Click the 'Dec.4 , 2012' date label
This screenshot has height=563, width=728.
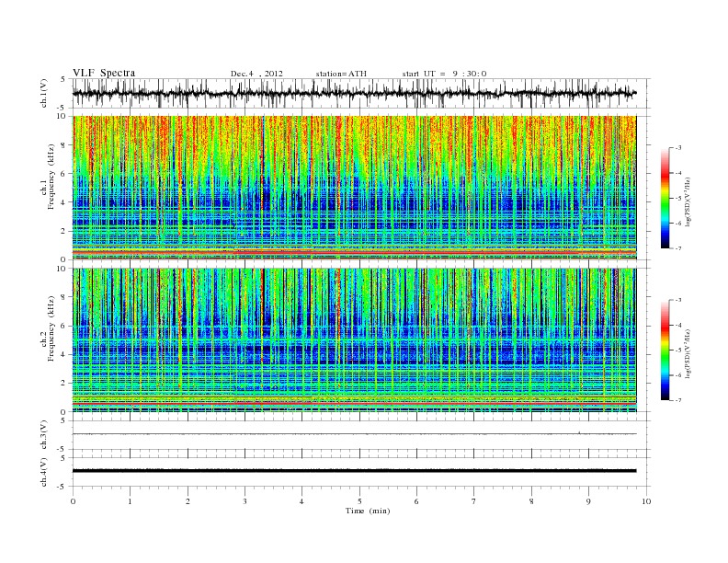[x=256, y=74]
